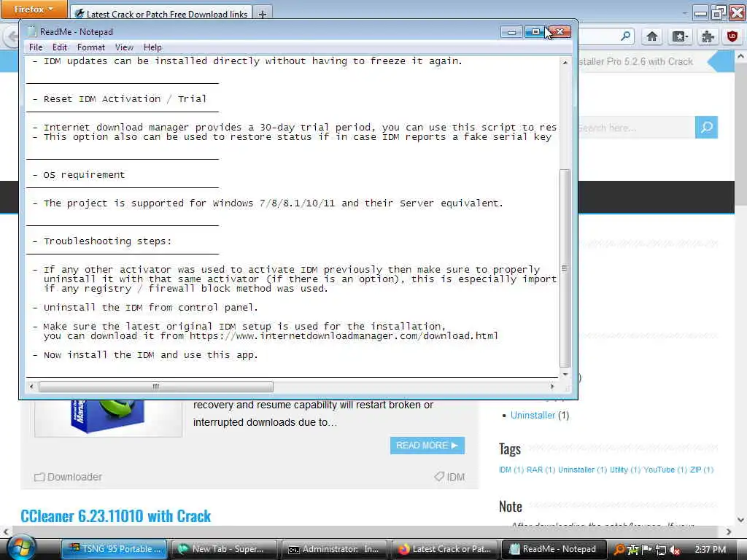Click the IDM tag below article
747x560 pixels.
[455, 477]
